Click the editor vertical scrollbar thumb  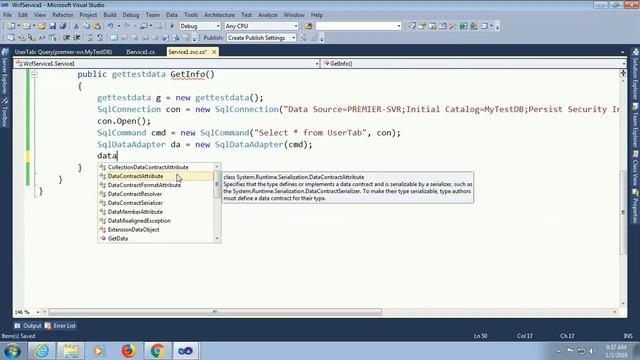coord(623,212)
